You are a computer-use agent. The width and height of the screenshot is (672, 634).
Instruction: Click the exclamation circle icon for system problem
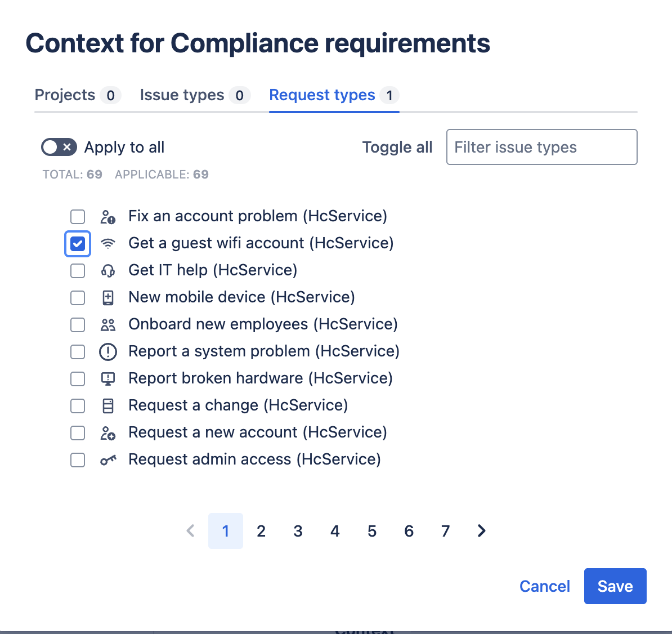[x=107, y=351]
